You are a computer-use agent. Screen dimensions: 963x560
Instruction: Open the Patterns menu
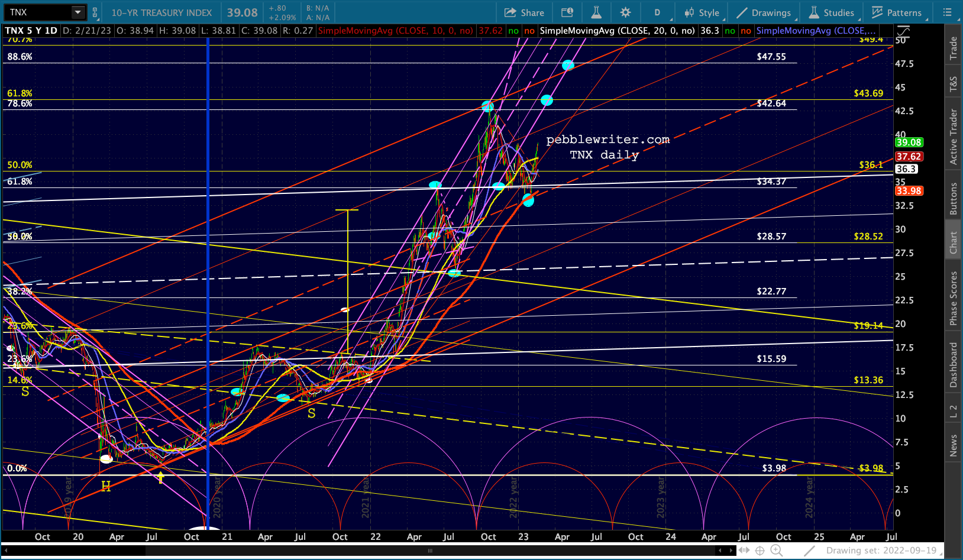pyautogui.click(x=897, y=12)
